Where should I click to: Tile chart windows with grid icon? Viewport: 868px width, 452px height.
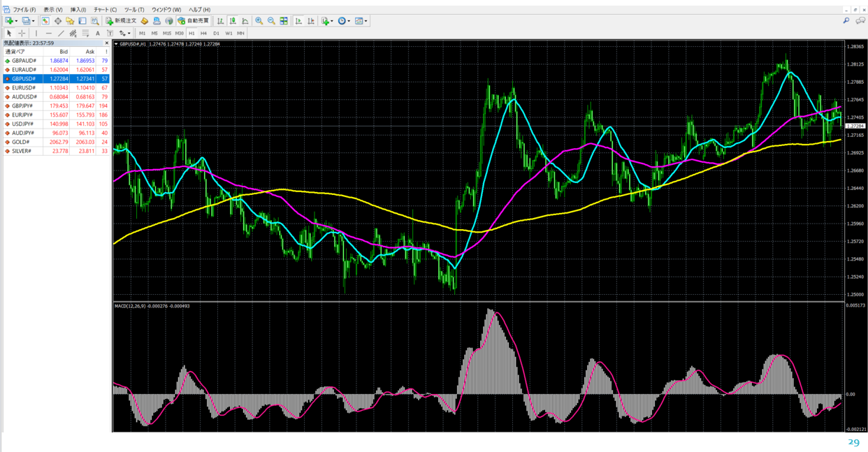(284, 21)
